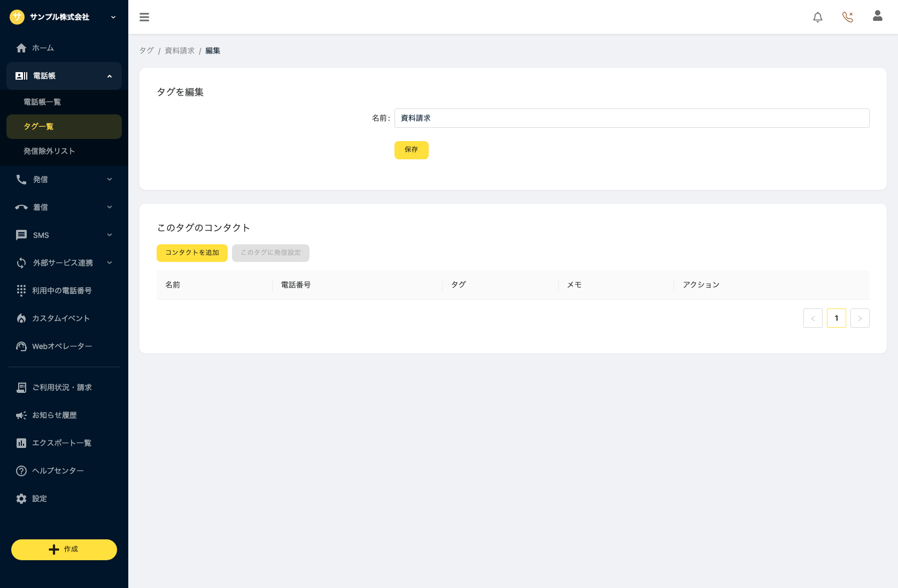Open エクスポート一覧 menu item

(64, 443)
